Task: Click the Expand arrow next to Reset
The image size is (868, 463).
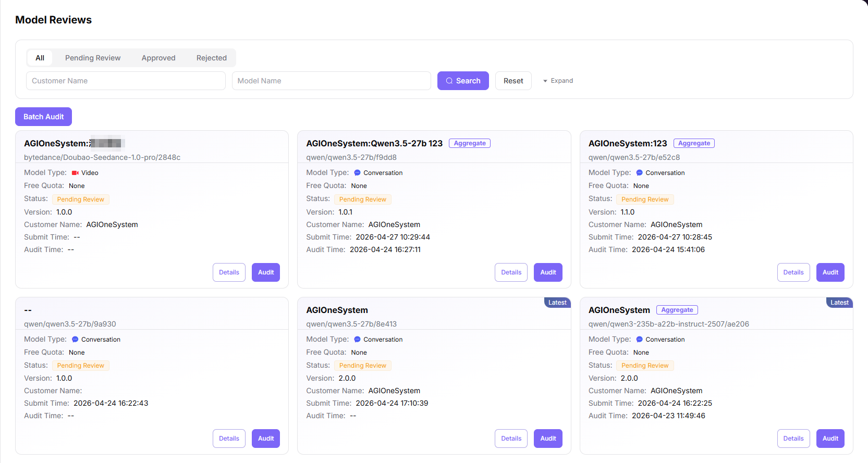Action: pyautogui.click(x=545, y=81)
